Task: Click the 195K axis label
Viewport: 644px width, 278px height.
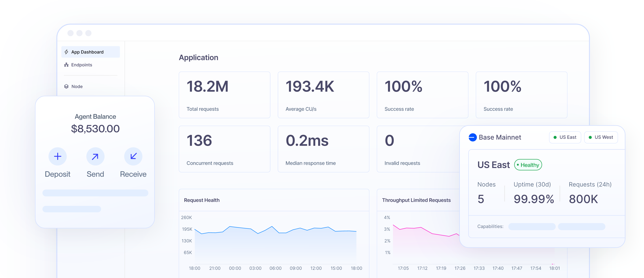Action: 187,229
